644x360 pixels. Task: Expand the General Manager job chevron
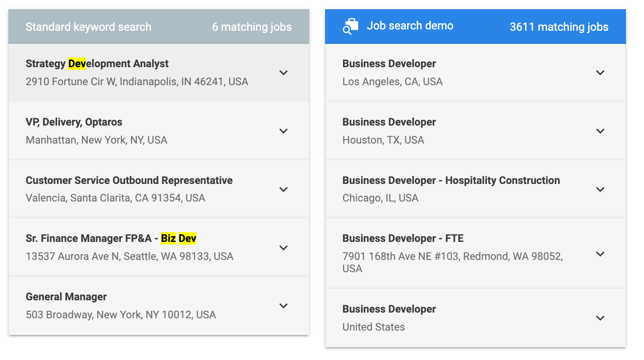coord(284,306)
